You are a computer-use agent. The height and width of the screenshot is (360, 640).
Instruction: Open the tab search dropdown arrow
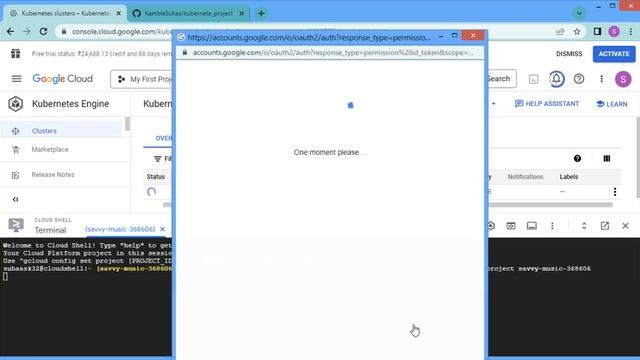click(579, 13)
